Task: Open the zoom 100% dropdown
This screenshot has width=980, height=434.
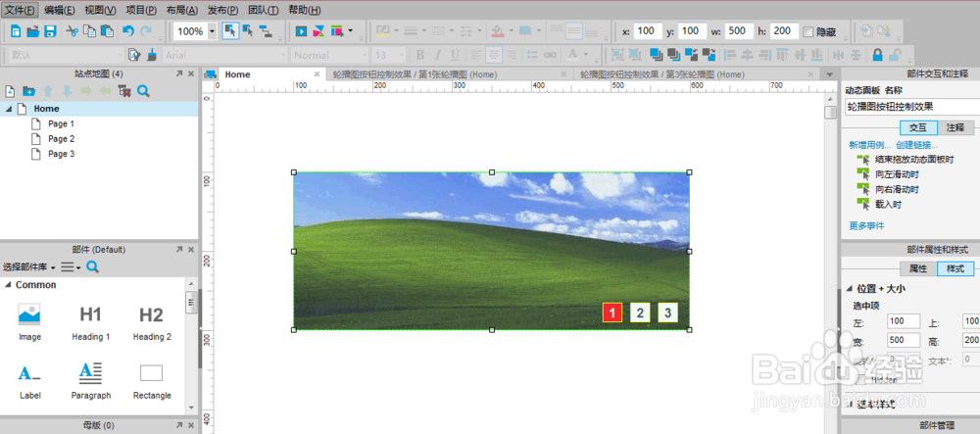Action: (x=212, y=31)
